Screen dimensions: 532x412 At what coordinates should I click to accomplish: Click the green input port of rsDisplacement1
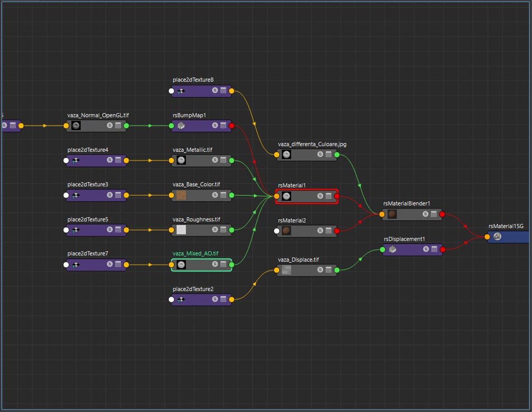click(x=382, y=249)
